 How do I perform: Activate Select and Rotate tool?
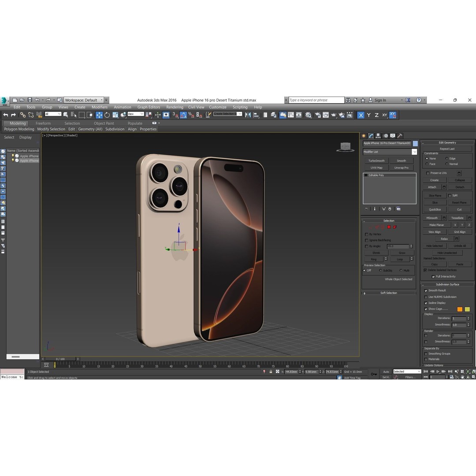[x=107, y=115]
